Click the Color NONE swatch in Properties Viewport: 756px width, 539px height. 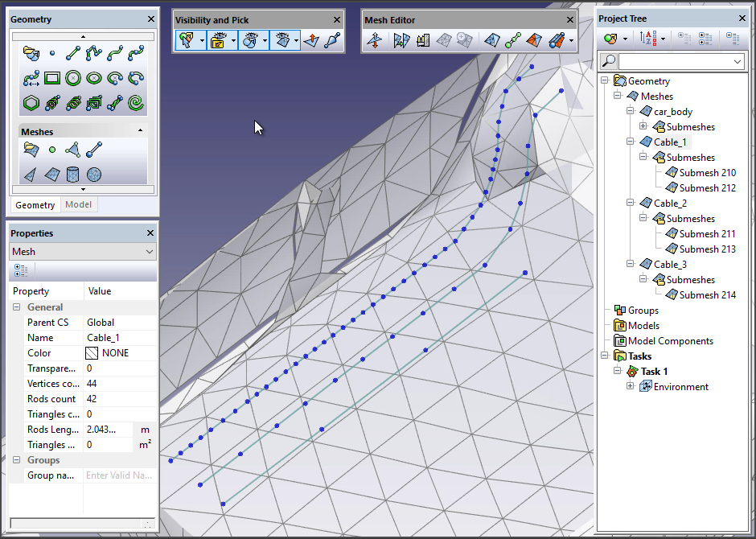(92, 353)
